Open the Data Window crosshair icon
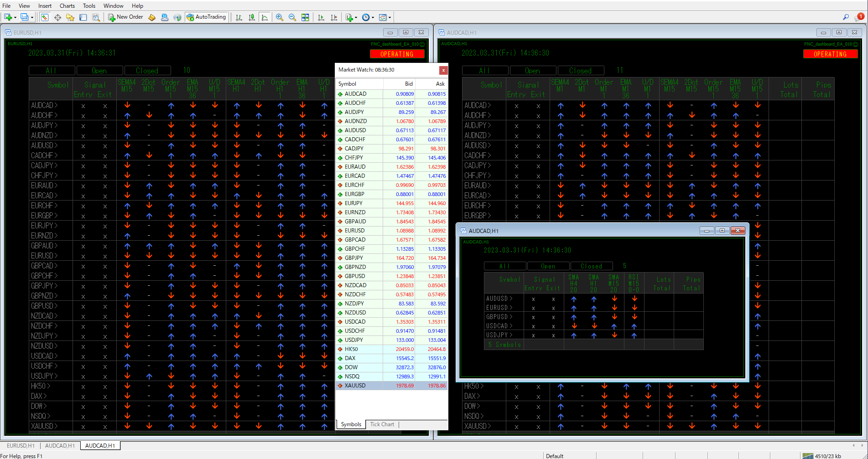This screenshot has height=459, width=868. (x=57, y=17)
